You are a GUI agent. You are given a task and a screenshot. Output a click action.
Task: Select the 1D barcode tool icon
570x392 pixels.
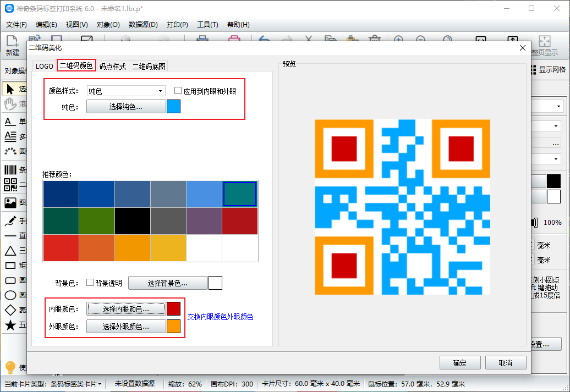pos(10,170)
